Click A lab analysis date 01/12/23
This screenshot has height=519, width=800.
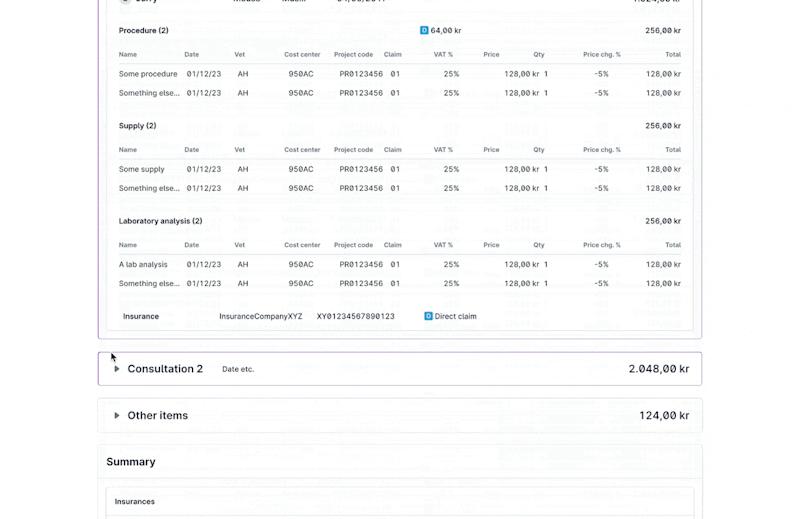pyautogui.click(x=204, y=264)
